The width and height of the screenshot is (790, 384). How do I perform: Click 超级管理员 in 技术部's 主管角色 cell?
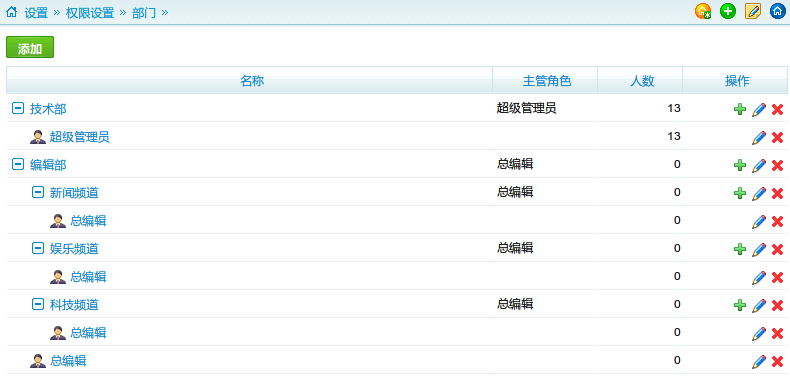[526, 108]
